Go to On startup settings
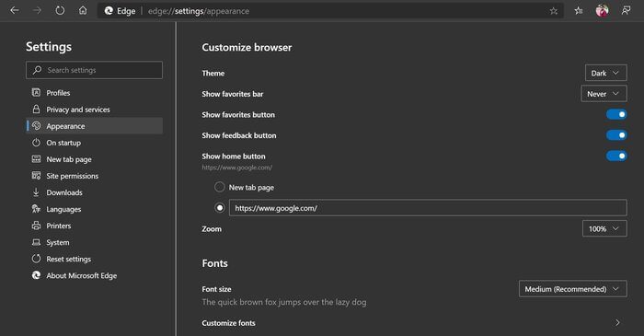Screen dimensions: 644x336 click(95, 143)
